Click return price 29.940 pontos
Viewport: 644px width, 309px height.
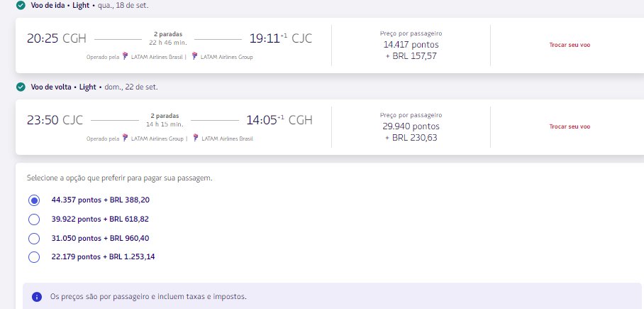click(411, 126)
